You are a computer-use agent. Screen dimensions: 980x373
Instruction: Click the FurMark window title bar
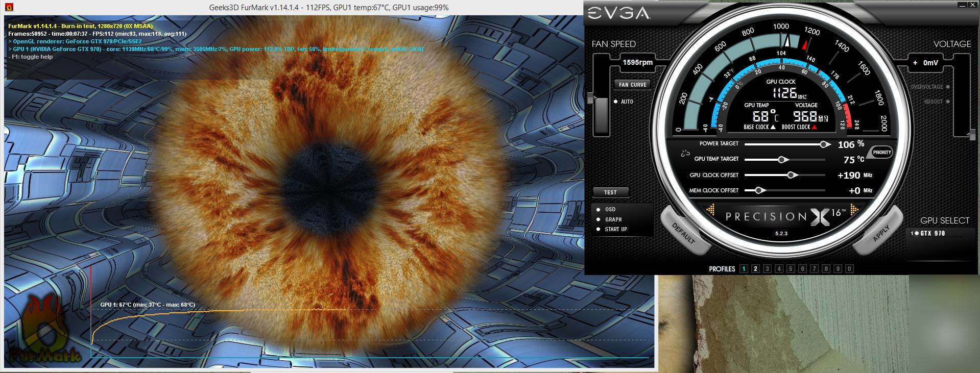(x=329, y=7)
